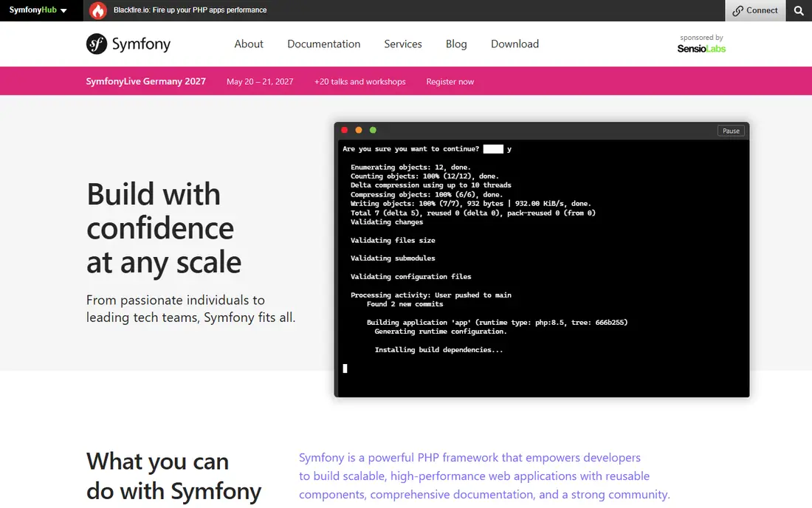This screenshot has height=508, width=812.
Task: Open the SymfonyHub dropdown menu
Action: [38, 10]
